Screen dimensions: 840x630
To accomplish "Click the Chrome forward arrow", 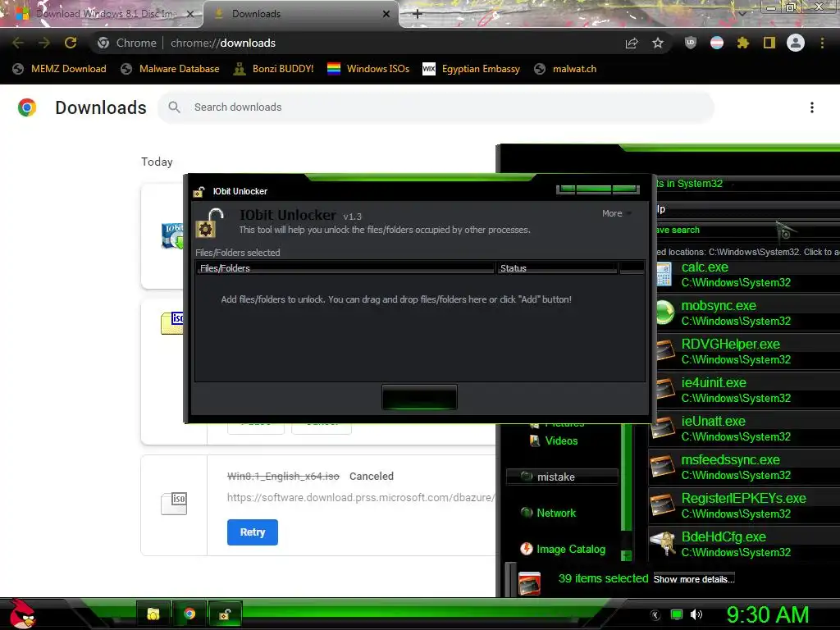I will [44, 43].
